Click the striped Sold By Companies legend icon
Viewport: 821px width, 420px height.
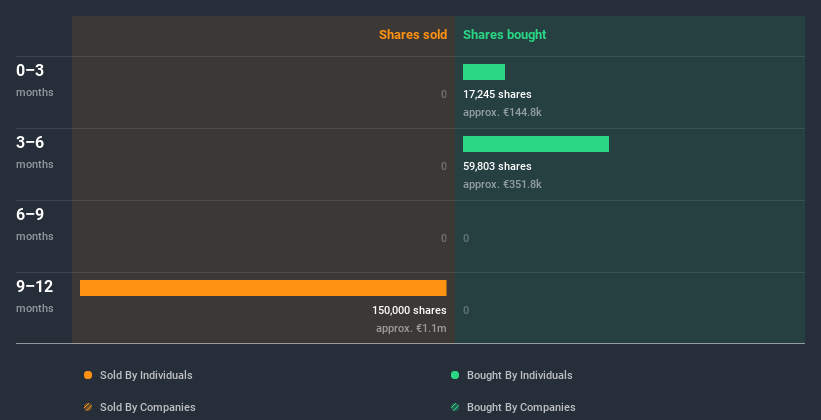click(x=88, y=407)
